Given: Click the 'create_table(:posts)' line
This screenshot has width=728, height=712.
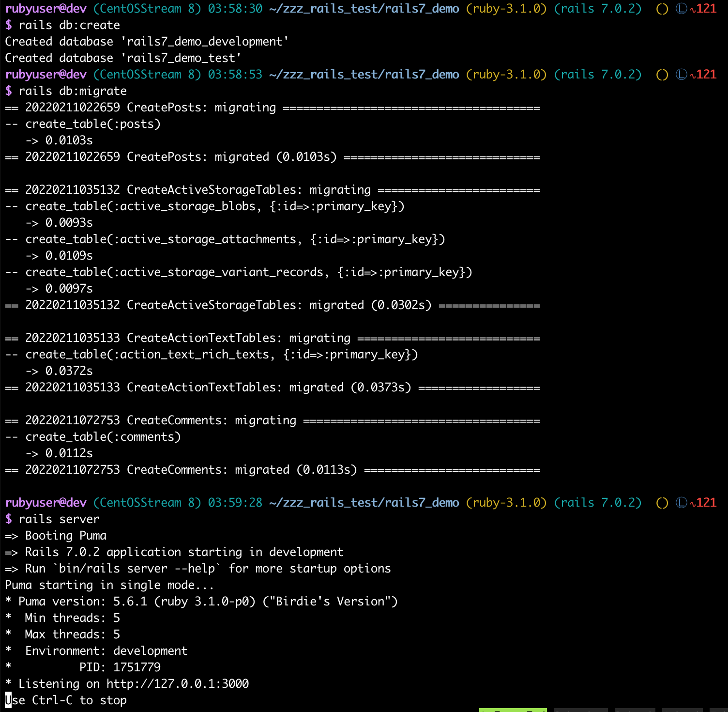Looking at the screenshot, I should pyautogui.click(x=83, y=124).
